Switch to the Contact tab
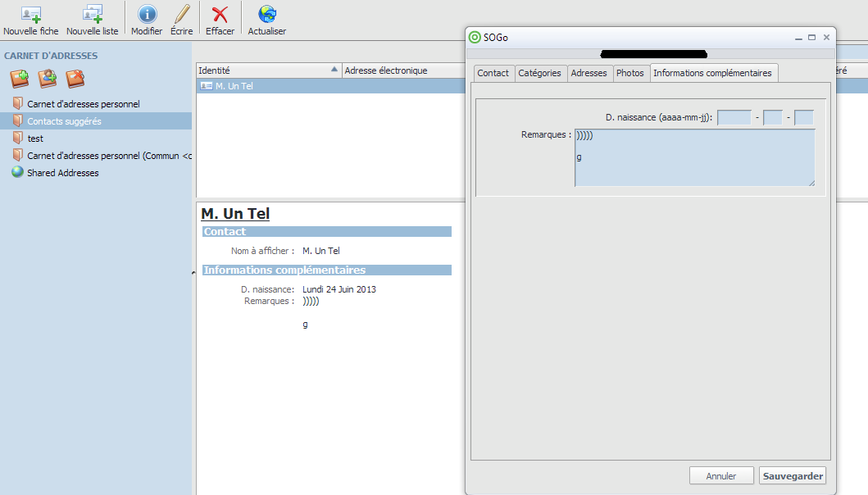 [493, 73]
